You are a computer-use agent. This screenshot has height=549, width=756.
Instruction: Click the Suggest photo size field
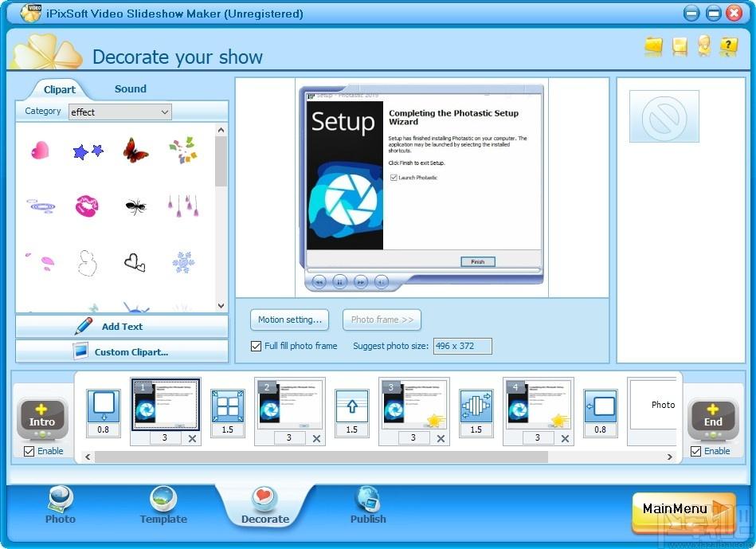tap(462, 346)
